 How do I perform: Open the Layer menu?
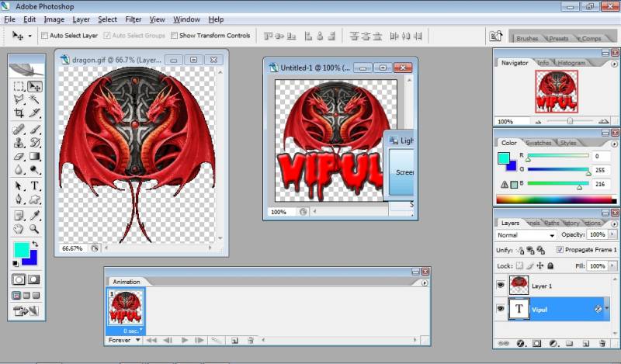tap(81, 19)
